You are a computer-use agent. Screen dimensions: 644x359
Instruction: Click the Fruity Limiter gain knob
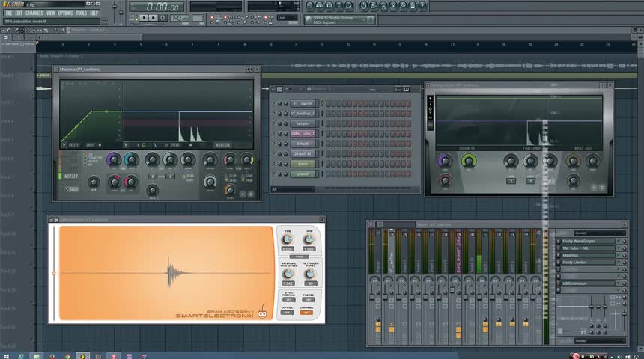tap(446, 160)
